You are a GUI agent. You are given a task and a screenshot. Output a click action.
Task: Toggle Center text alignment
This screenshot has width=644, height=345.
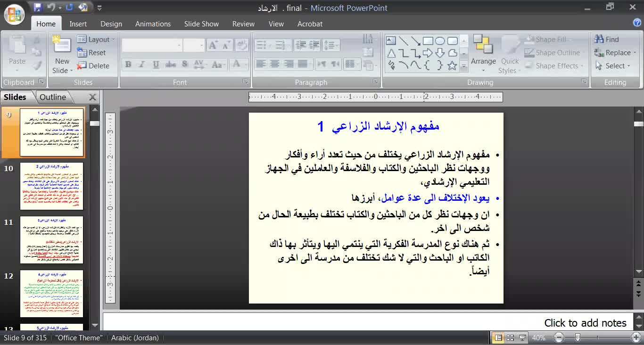click(x=274, y=64)
